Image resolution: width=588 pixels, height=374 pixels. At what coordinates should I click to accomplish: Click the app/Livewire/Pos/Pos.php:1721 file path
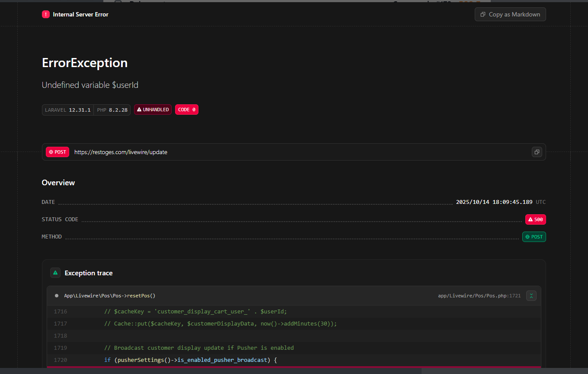[479, 296]
